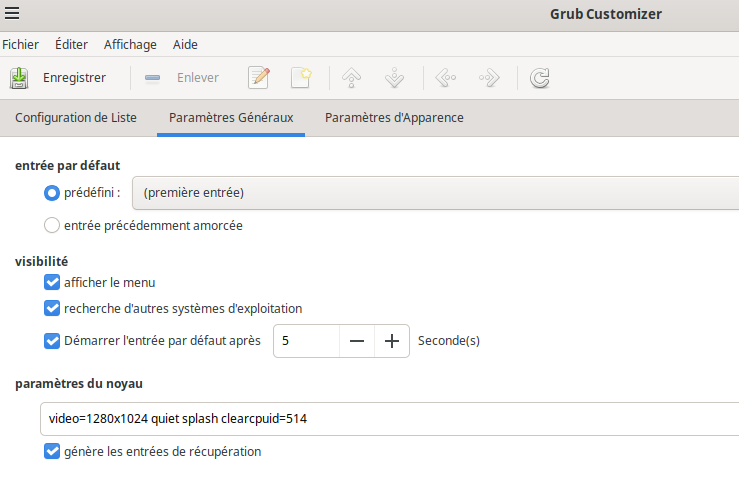The width and height of the screenshot is (739, 491).
Task: Click the Seconde(s) label
Action: pos(449,341)
